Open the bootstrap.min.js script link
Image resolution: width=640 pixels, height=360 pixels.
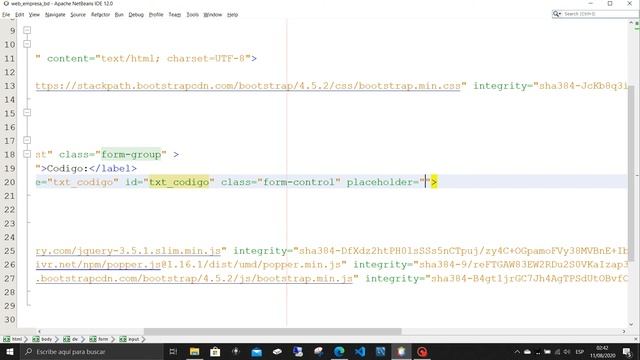coord(194,278)
